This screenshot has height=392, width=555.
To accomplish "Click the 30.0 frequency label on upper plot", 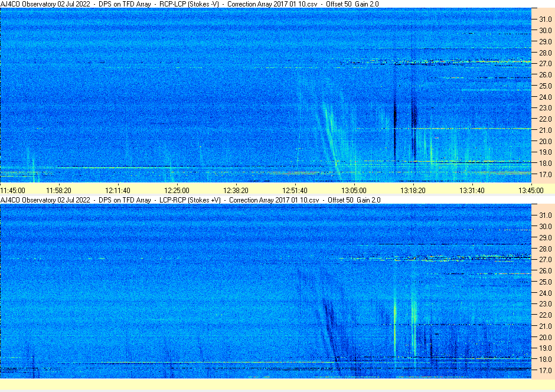I will tap(545, 31).
